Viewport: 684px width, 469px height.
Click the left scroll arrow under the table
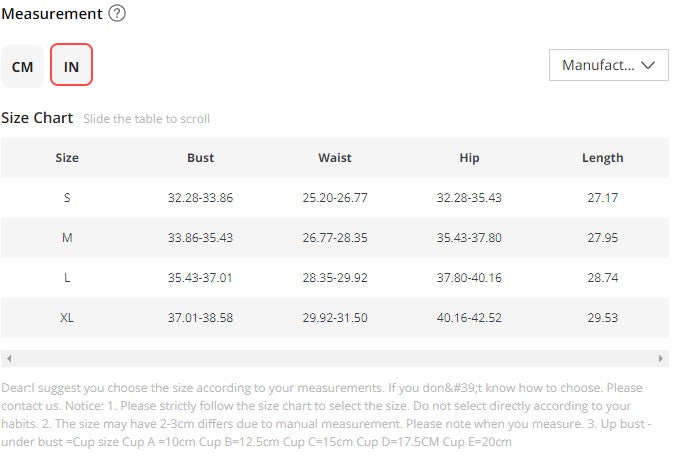(9, 359)
